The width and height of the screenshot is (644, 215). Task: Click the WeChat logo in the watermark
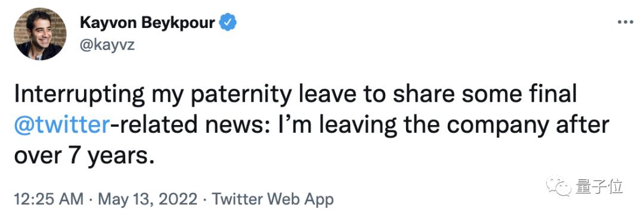(558, 186)
